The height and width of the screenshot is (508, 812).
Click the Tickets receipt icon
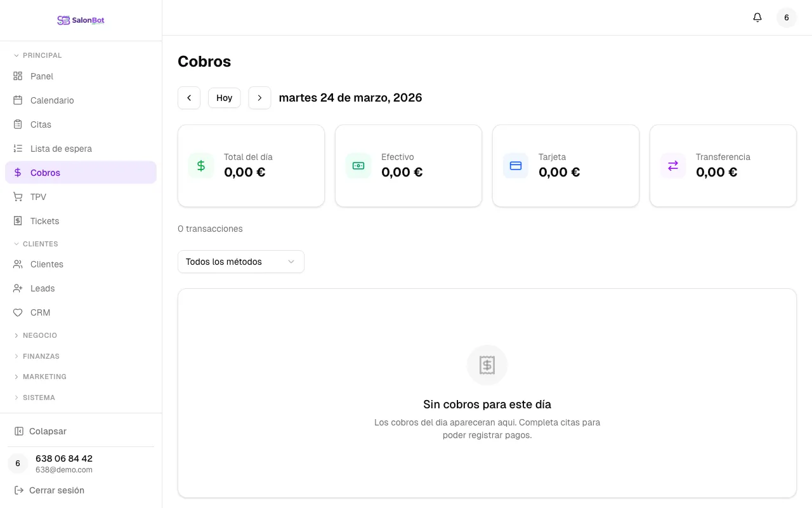18,221
